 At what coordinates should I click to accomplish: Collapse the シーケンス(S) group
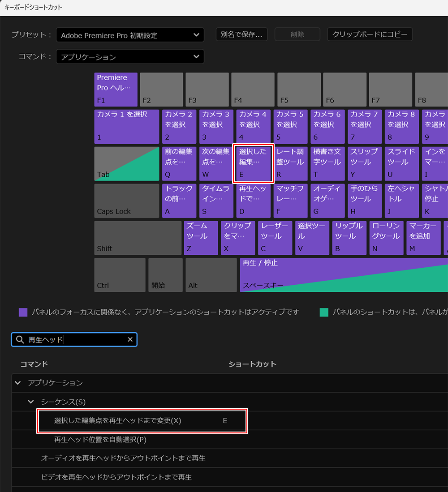31,402
